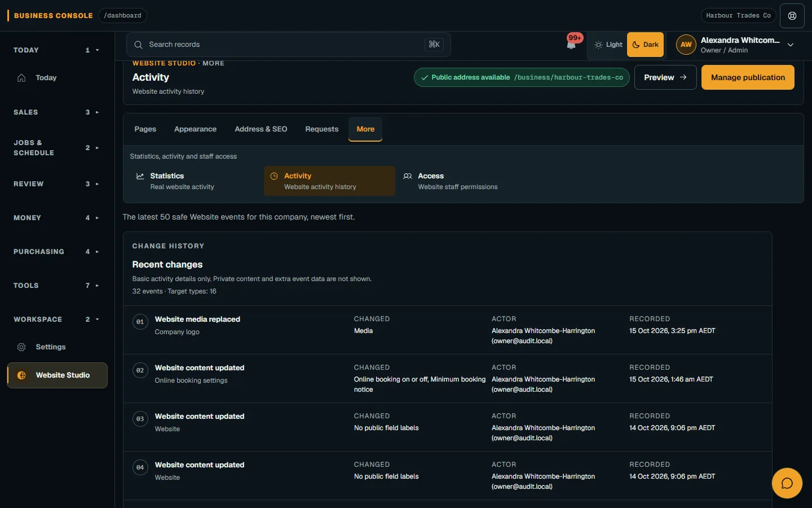Image resolution: width=812 pixels, height=508 pixels.
Task: Click the search magnifier icon
Action: [x=138, y=45]
